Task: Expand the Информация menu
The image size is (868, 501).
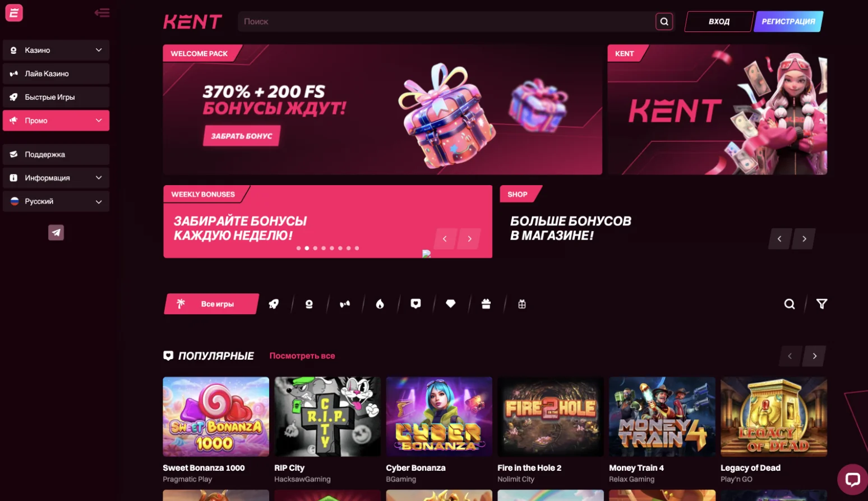Action: [56, 178]
